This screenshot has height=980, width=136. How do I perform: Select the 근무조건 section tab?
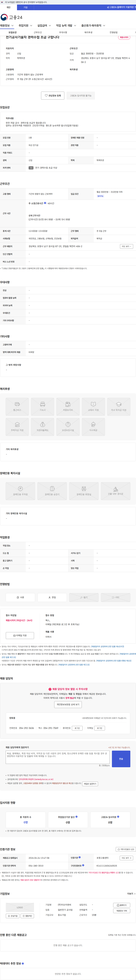pos(38,33)
